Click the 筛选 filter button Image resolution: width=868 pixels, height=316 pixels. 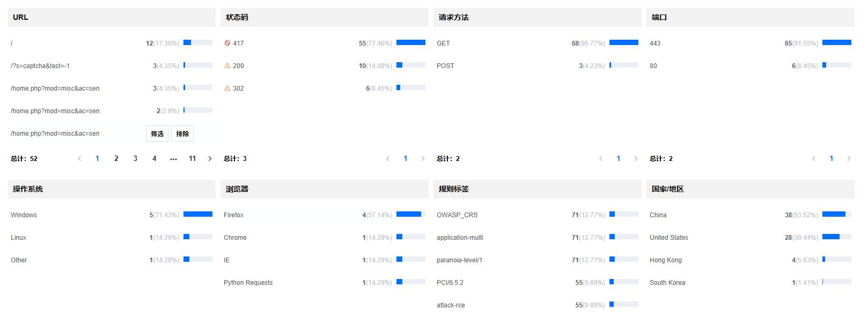pyautogui.click(x=157, y=134)
